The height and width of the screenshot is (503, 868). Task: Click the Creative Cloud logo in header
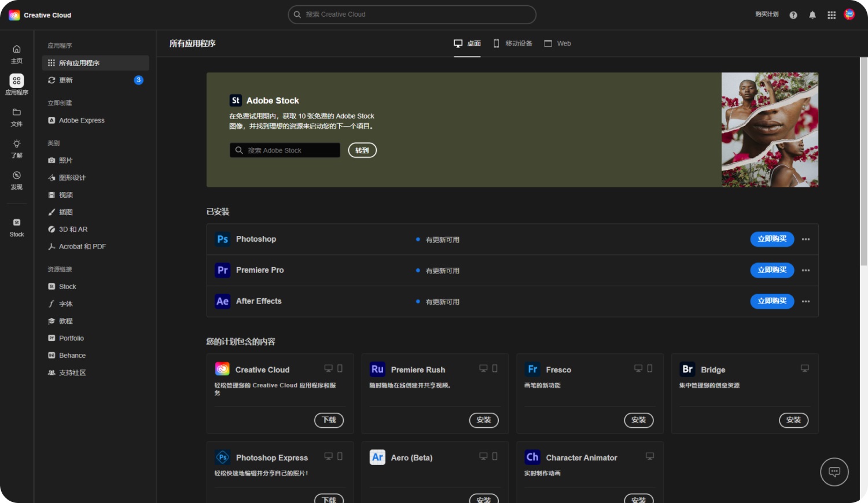(14, 15)
